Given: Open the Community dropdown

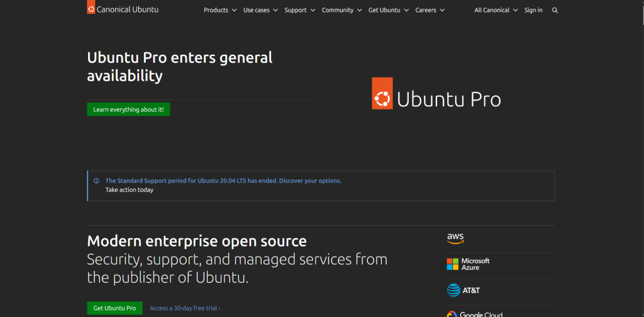Looking at the screenshot, I should (x=341, y=10).
